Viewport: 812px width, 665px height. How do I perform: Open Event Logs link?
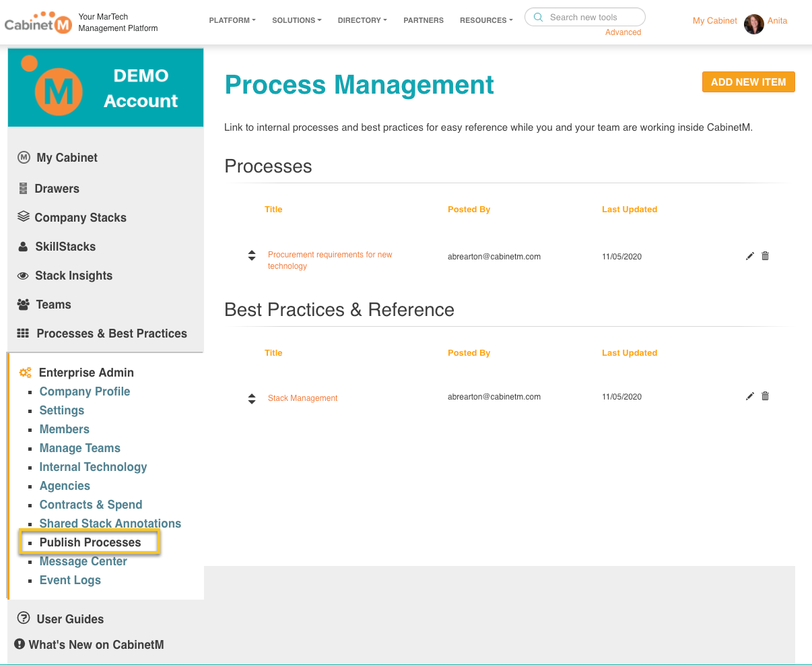70,580
